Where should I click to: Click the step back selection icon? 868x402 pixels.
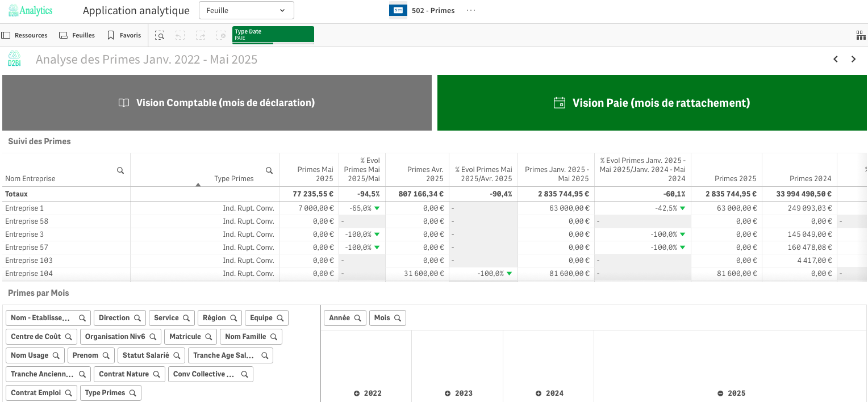tap(180, 35)
